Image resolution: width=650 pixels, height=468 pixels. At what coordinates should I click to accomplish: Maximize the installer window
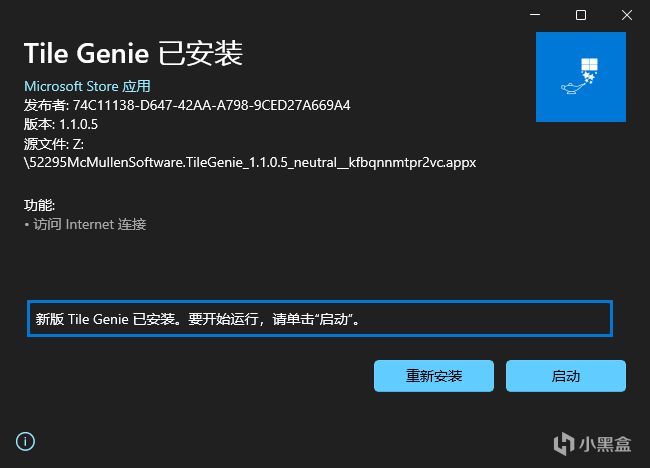pos(581,15)
